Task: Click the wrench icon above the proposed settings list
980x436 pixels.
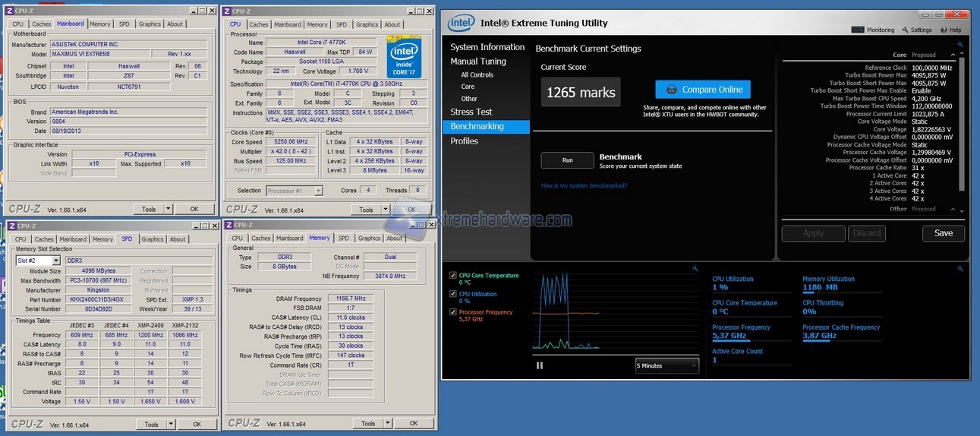Action: pos(960,45)
